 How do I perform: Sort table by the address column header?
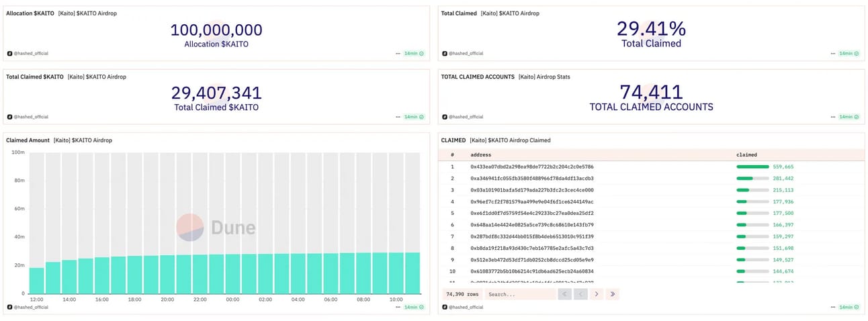[x=480, y=154]
